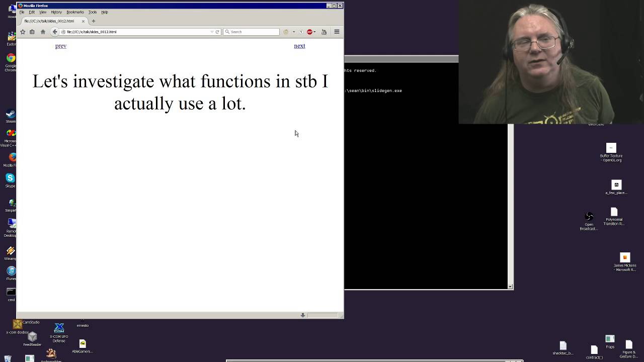Go to Firefox home page icon
The height and width of the screenshot is (362, 644).
tap(43, 32)
